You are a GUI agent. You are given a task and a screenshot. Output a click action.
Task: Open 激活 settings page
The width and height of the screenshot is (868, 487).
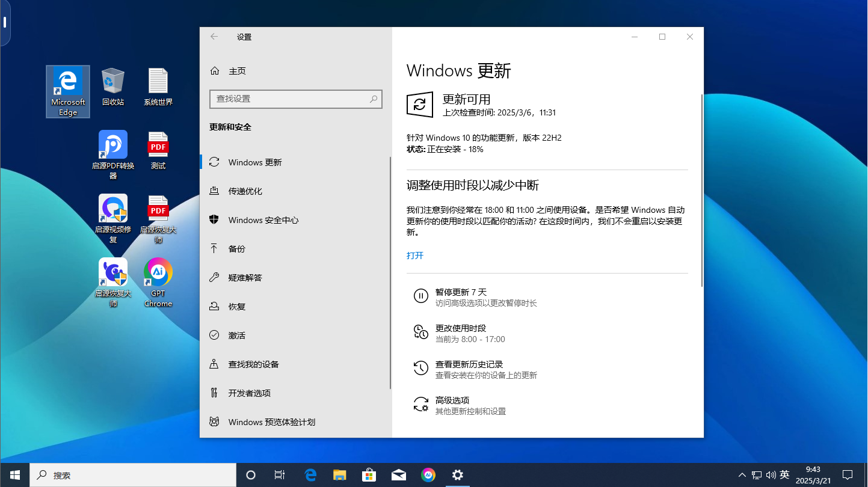(x=295, y=335)
